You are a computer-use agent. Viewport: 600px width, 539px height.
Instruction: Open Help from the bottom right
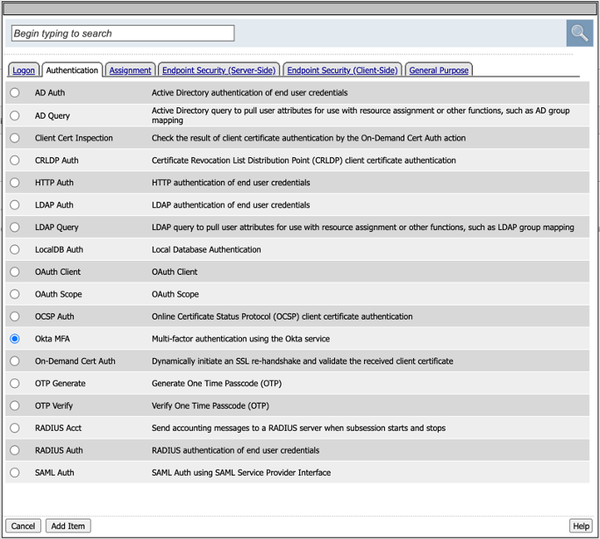point(581,526)
